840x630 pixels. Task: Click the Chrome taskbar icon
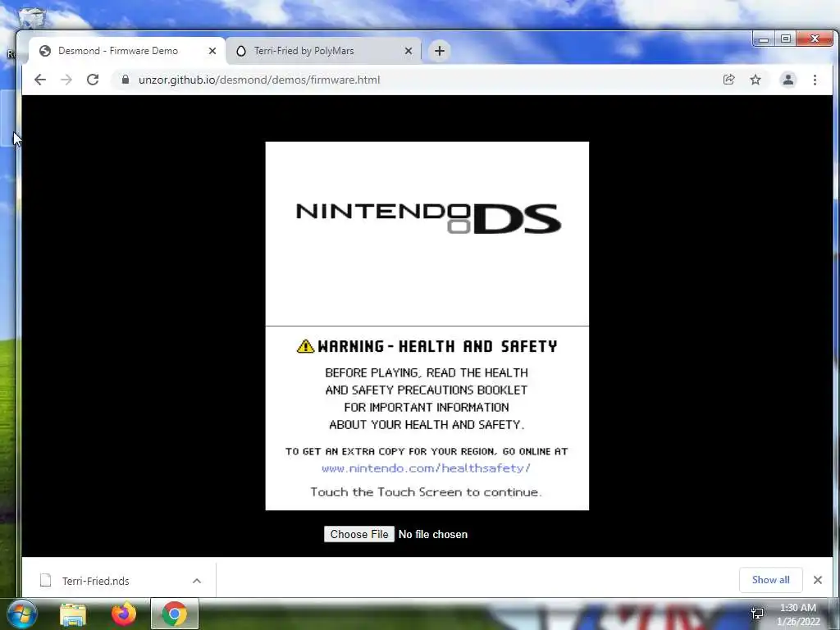(175, 614)
